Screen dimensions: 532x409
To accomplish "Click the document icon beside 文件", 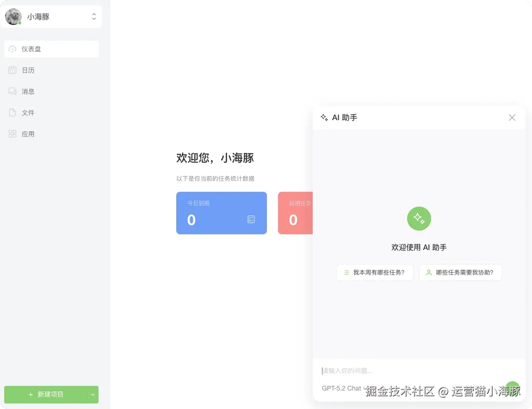I will pos(12,113).
